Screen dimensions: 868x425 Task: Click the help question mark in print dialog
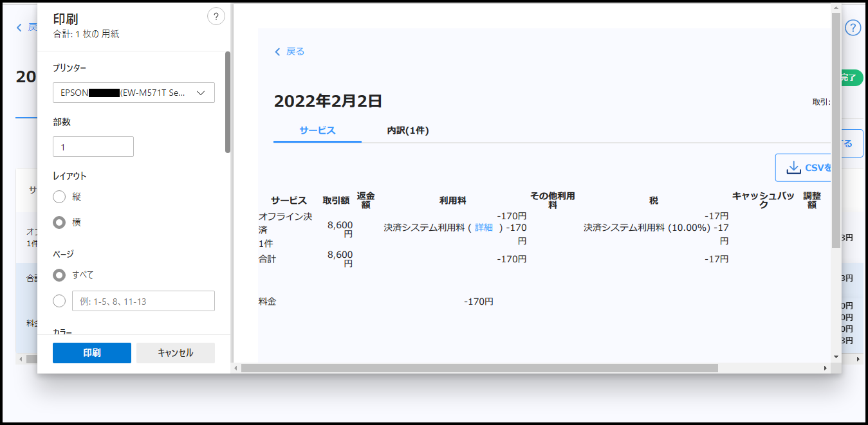[x=216, y=17]
